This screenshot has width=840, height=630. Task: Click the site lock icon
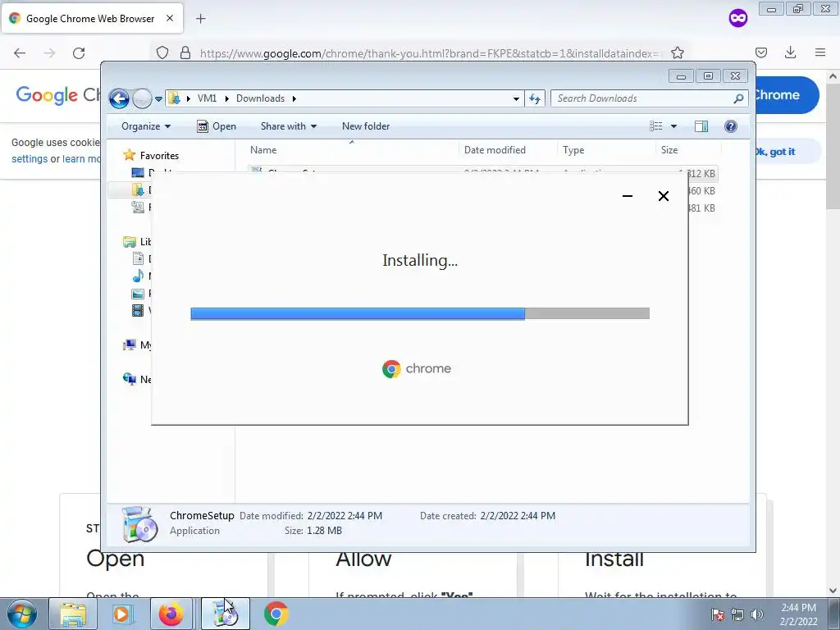[x=185, y=53]
